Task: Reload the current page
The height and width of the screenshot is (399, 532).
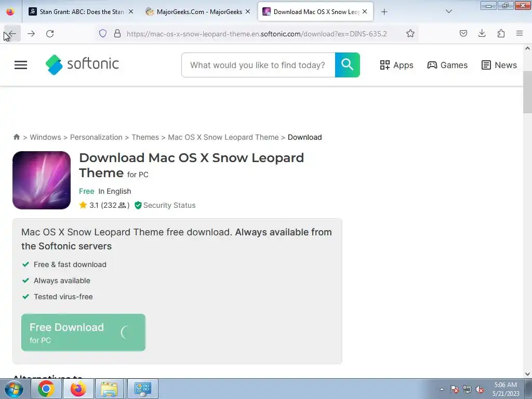Action: 50,34
